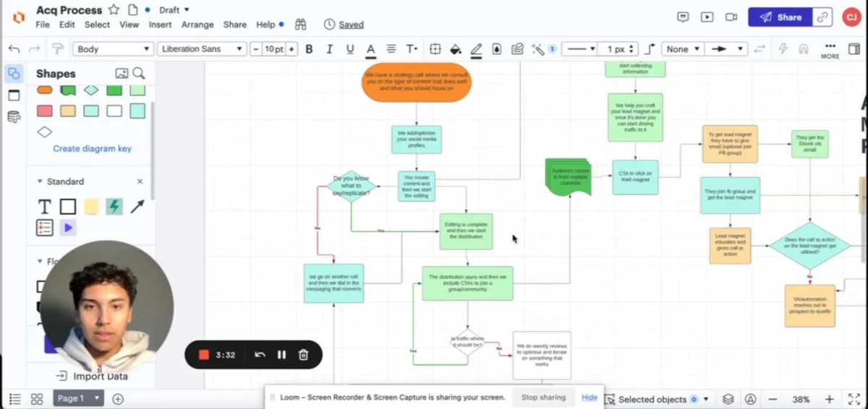Image resolution: width=868 pixels, height=409 pixels.
Task: Open the shape search magnifier
Action: click(x=139, y=73)
